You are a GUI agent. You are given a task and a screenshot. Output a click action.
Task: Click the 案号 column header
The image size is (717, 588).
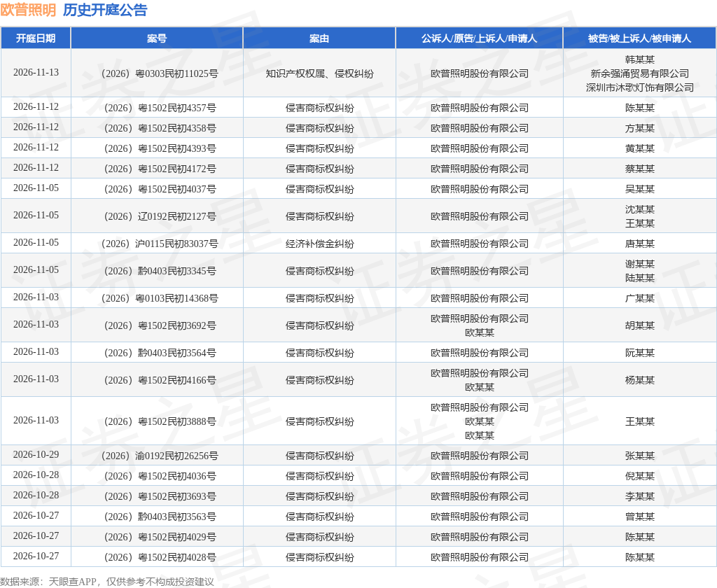click(157, 38)
